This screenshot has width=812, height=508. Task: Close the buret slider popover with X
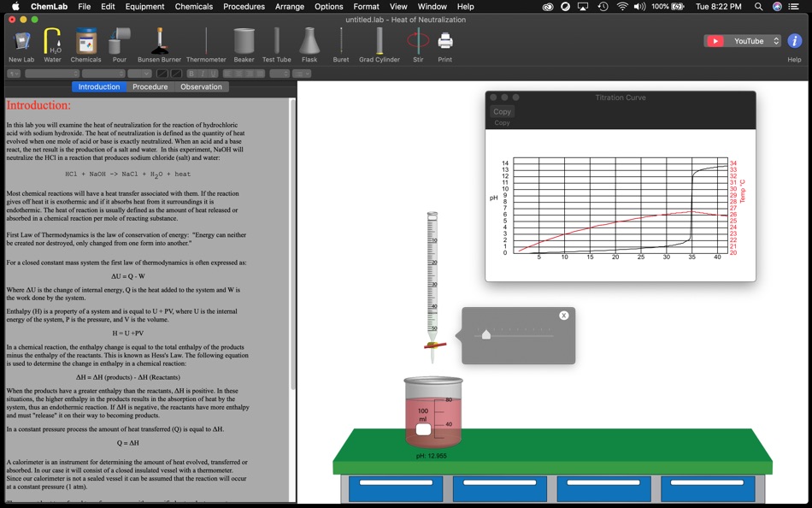click(564, 316)
